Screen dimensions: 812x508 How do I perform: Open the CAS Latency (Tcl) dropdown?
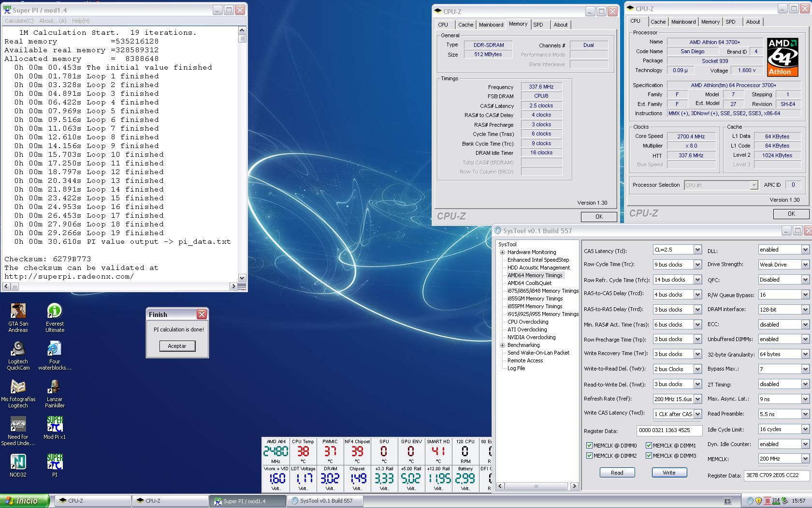click(x=697, y=250)
